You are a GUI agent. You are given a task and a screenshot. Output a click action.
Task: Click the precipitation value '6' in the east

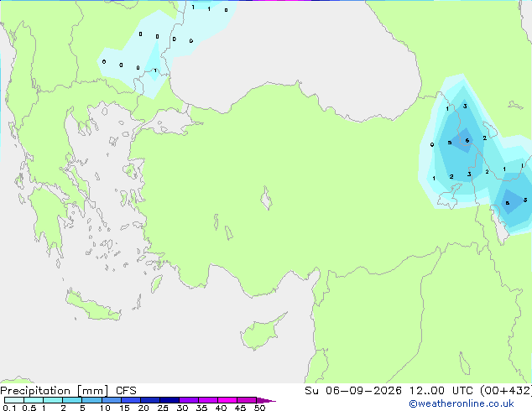tap(467, 140)
